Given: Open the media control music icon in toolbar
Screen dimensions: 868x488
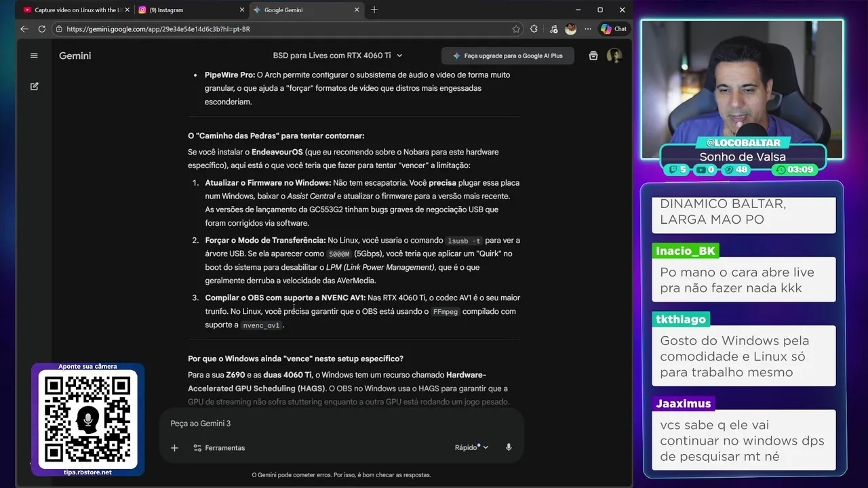Looking at the screenshot, I should click(x=553, y=29).
